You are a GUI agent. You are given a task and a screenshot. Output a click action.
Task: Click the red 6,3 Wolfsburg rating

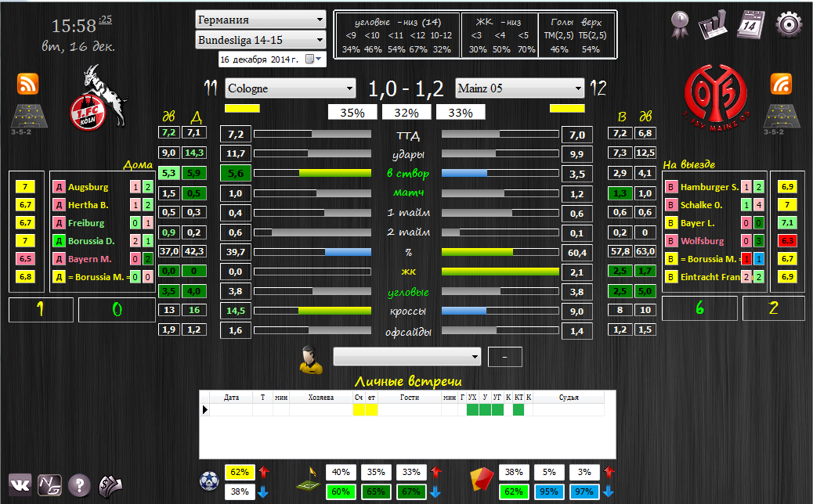787,241
